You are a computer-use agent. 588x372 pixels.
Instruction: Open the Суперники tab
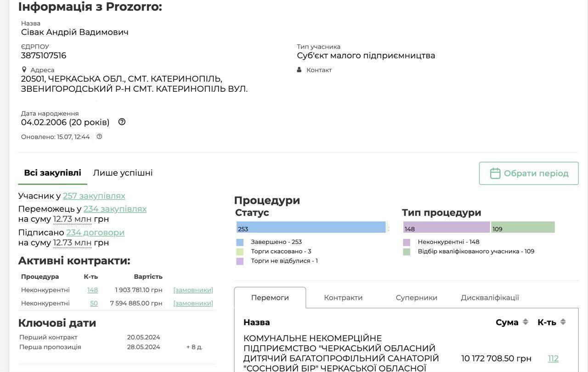coord(417,298)
